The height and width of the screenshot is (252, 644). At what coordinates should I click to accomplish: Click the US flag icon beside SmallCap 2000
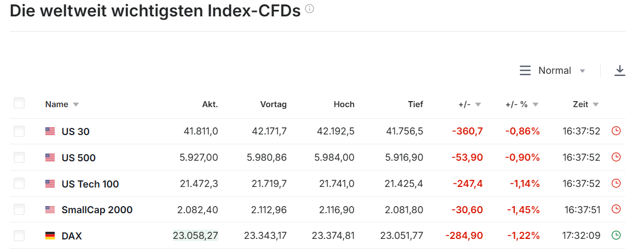click(50, 209)
